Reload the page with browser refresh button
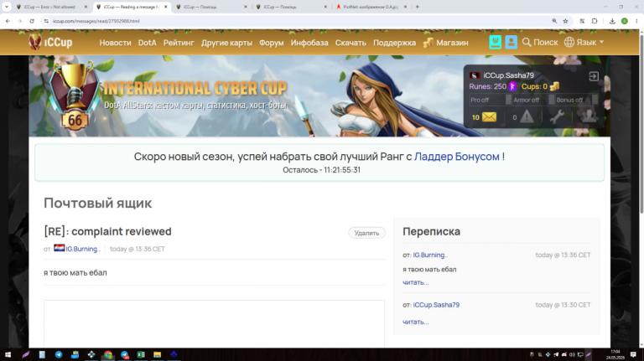The width and height of the screenshot is (644, 361). [x=32, y=21]
